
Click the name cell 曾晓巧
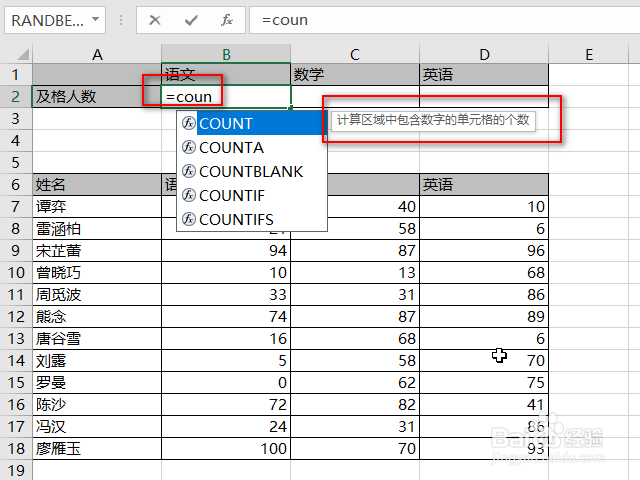[97, 273]
